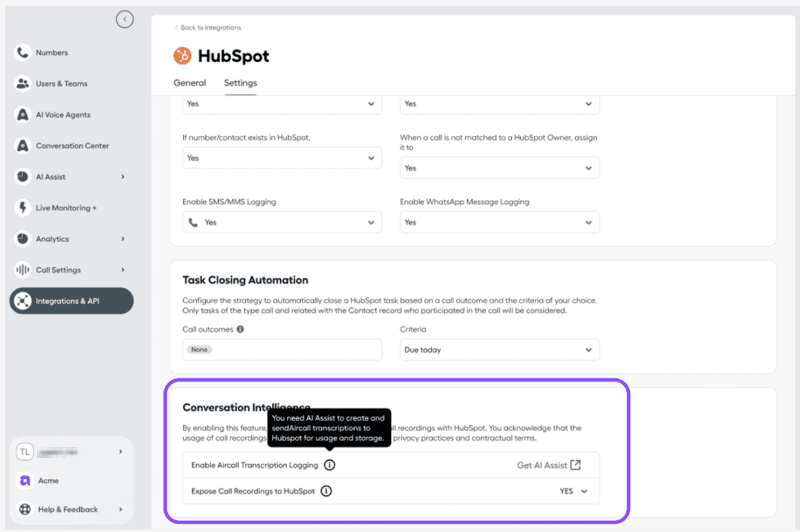Open the AI Voice Agents icon

(23, 115)
